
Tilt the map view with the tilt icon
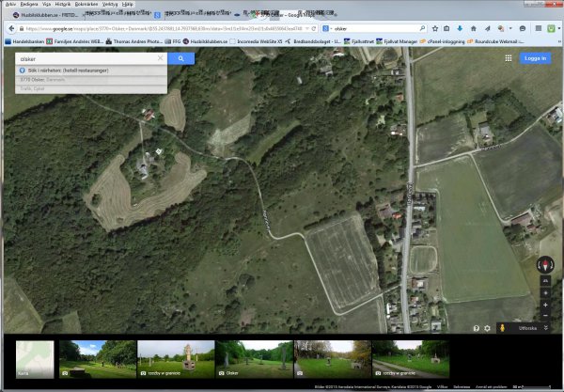pyautogui.click(x=545, y=281)
